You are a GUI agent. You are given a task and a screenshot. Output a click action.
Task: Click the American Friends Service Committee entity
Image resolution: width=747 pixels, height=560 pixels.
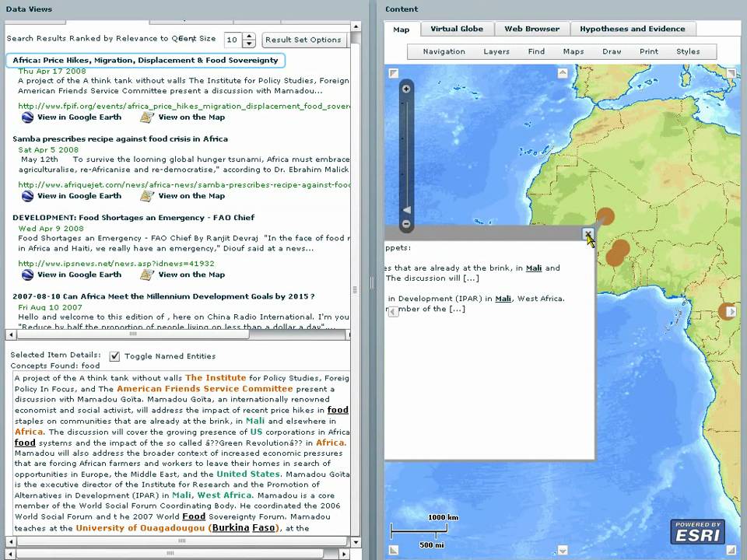coord(205,389)
